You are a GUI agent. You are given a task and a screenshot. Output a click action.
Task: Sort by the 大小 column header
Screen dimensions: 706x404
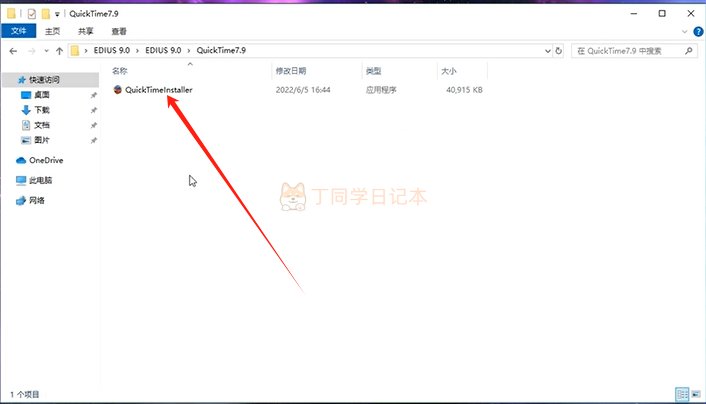448,71
